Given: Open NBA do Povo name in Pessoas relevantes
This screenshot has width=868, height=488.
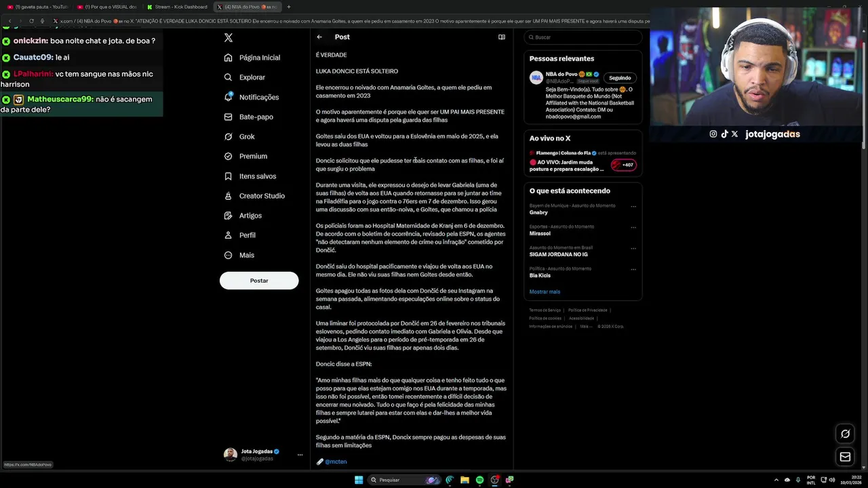Looking at the screenshot, I should click(561, 74).
